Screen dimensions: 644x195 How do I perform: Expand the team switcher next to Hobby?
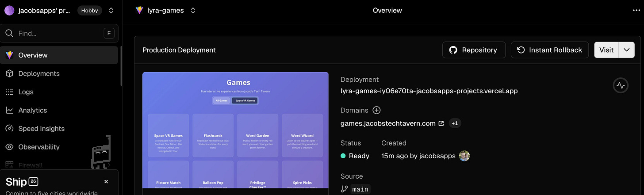pos(111,10)
